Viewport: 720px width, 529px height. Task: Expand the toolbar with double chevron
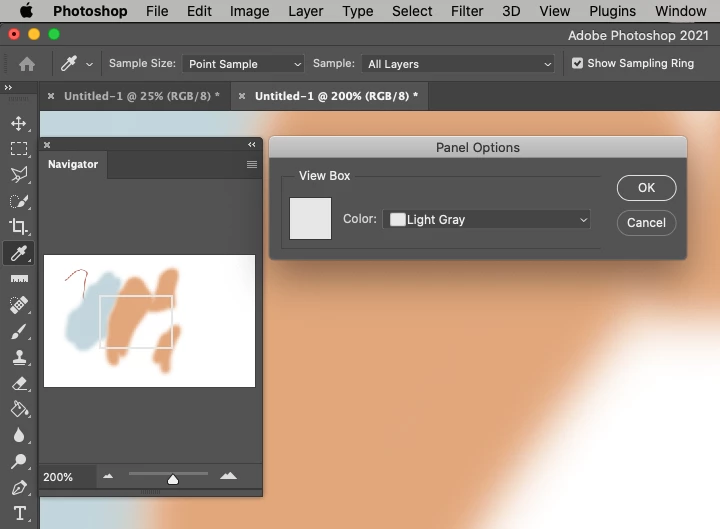pyautogui.click(x=8, y=87)
